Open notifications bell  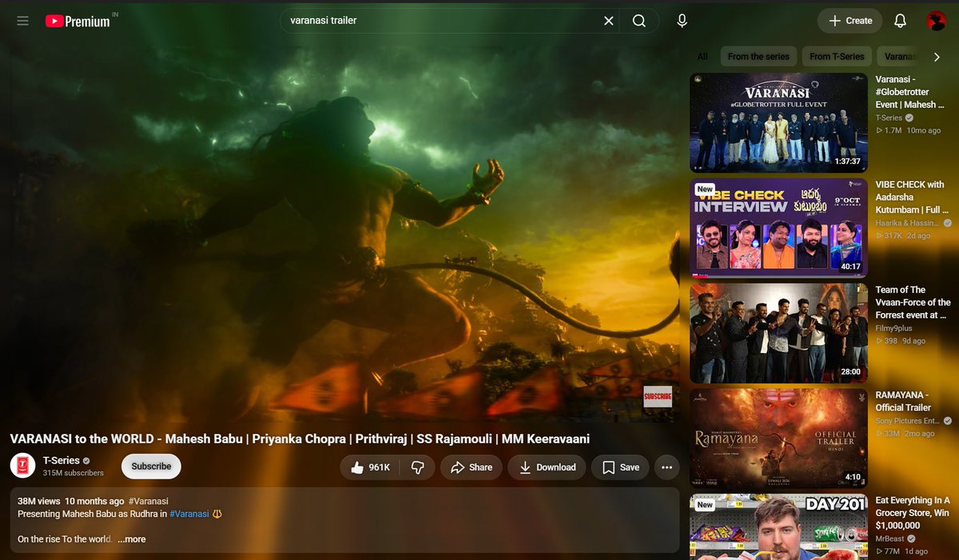pyautogui.click(x=900, y=21)
